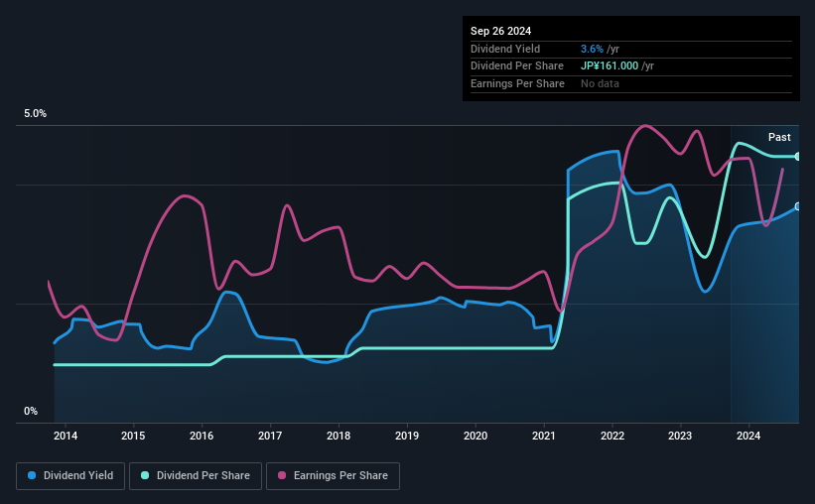The width and height of the screenshot is (815, 504).
Task: Click the 0% y-axis label
Action: (31, 411)
